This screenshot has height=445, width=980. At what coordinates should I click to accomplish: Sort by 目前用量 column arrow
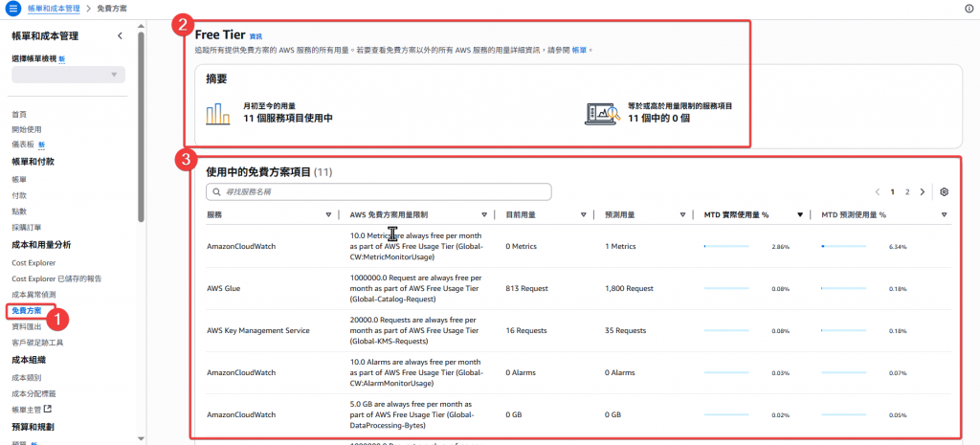[583, 214]
